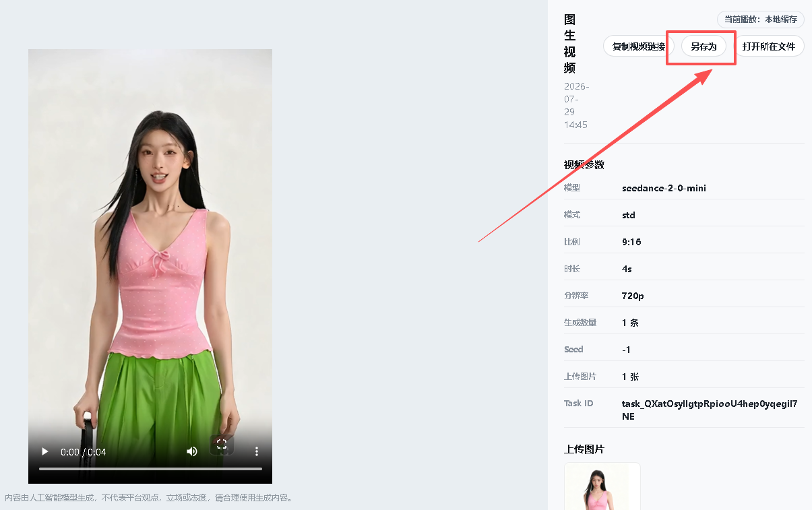Click the video player preview area
This screenshot has width=812, height=510.
(150, 266)
